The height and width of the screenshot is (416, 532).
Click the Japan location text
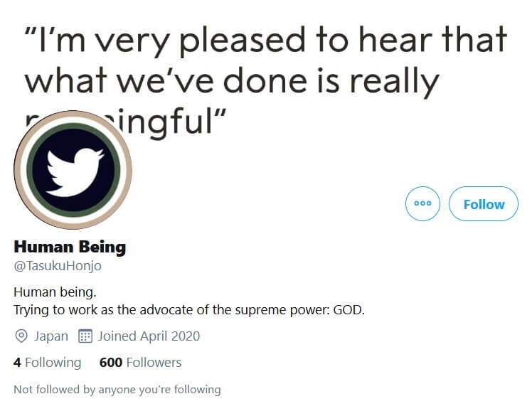(50, 336)
